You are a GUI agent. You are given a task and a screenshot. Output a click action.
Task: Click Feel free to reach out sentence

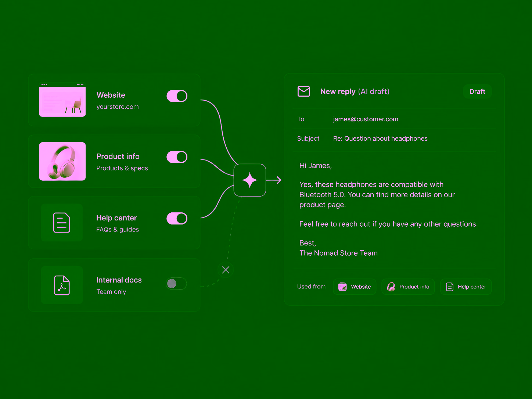click(x=388, y=224)
